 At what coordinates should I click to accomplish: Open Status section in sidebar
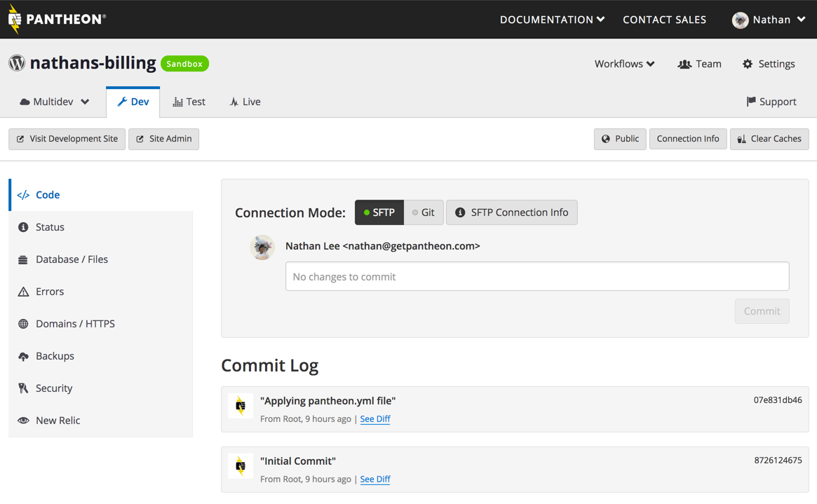(x=101, y=227)
